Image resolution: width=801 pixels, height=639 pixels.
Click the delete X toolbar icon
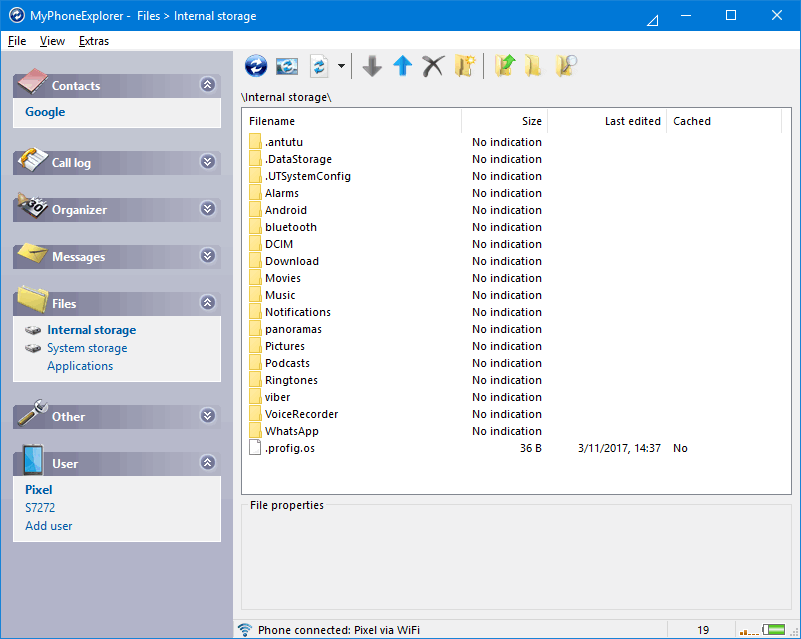[433, 66]
